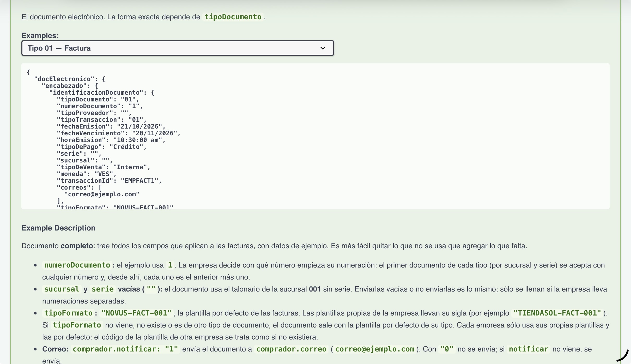Click the JSON line "docElectronico": {
This screenshot has height=364, width=631.
coord(70,79)
